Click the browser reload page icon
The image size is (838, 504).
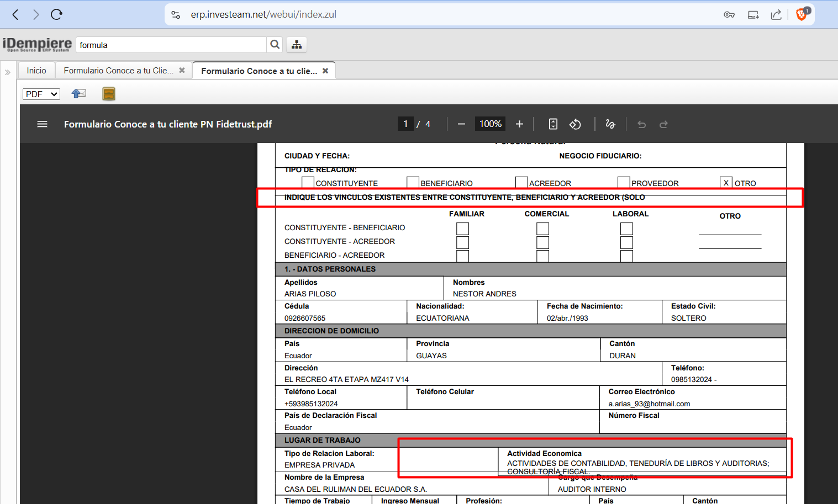(56, 15)
